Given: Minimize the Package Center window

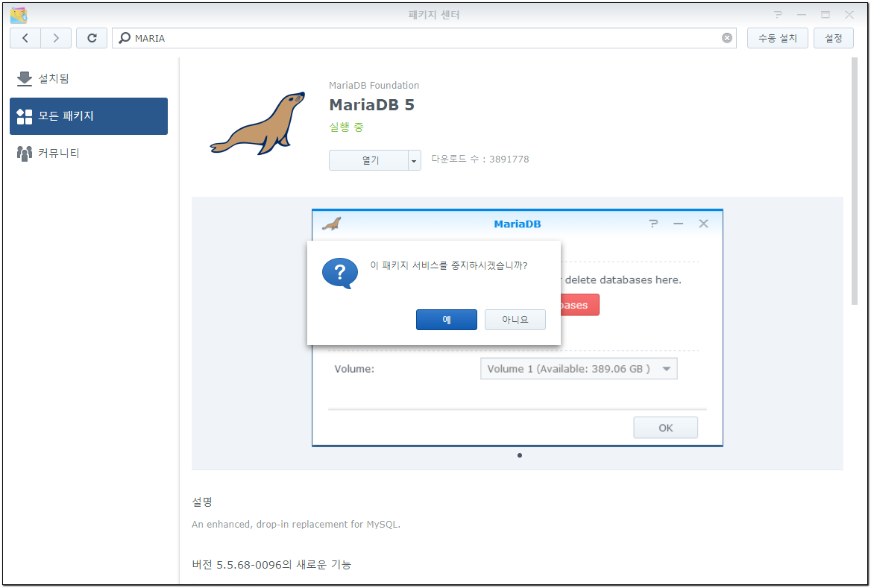Looking at the screenshot, I should point(802,15).
